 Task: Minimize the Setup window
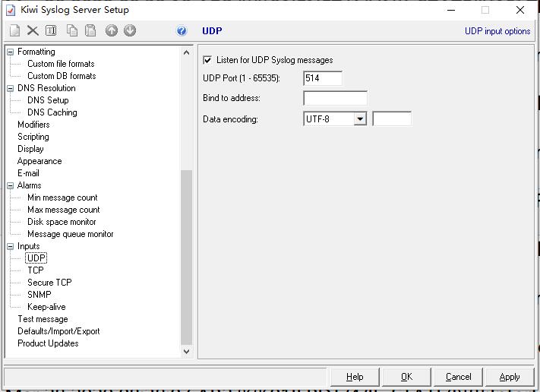(451, 11)
